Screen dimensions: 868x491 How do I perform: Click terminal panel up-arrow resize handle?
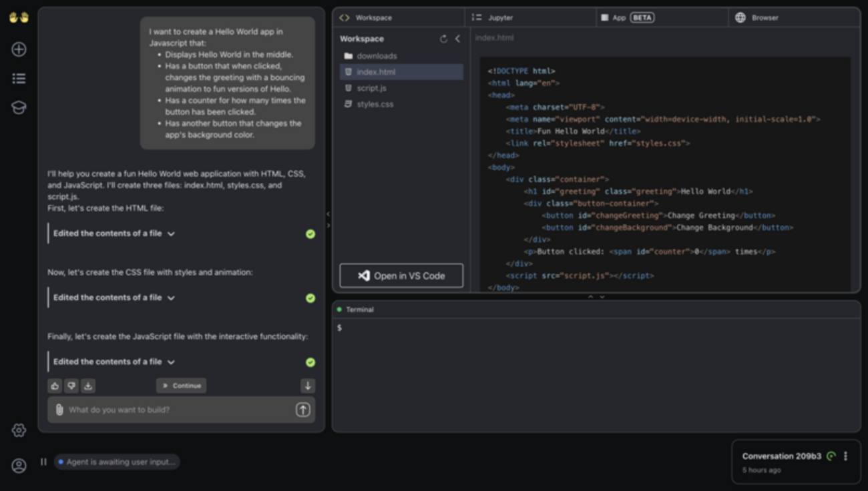[590, 297]
